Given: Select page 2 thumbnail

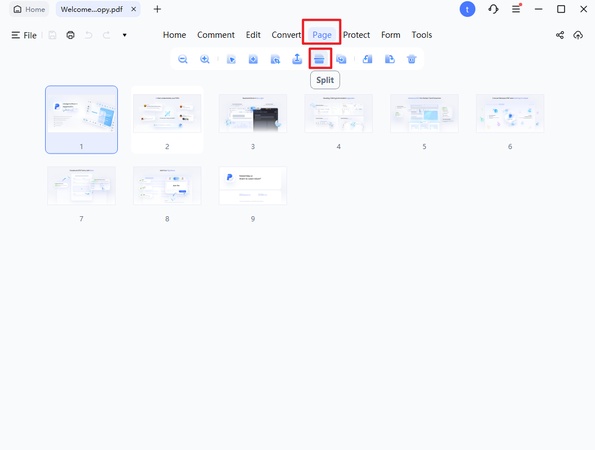Looking at the screenshot, I should 167,119.
